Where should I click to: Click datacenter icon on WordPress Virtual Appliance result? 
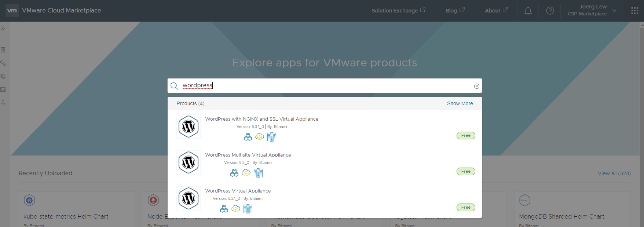[x=248, y=209]
